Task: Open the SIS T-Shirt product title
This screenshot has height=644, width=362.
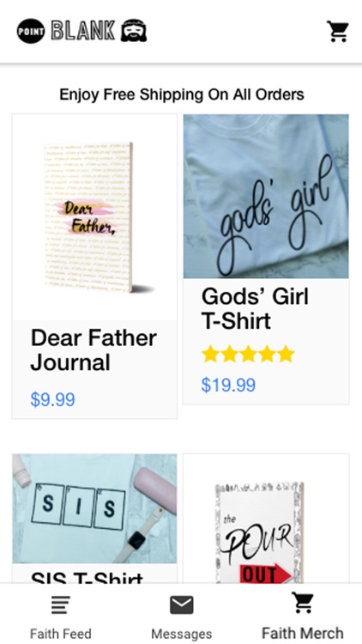Action: (x=87, y=577)
